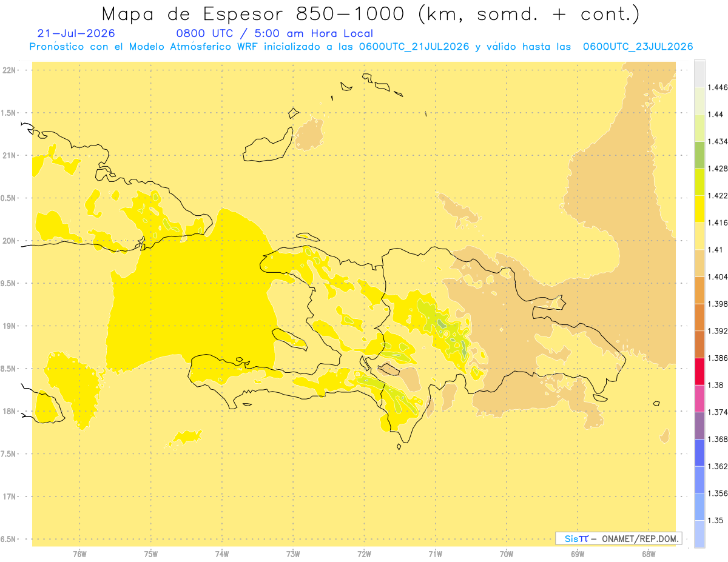Click the '19N' latitude label
Image resolution: width=728 pixels, height=562 pixels.
click(x=9, y=326)
